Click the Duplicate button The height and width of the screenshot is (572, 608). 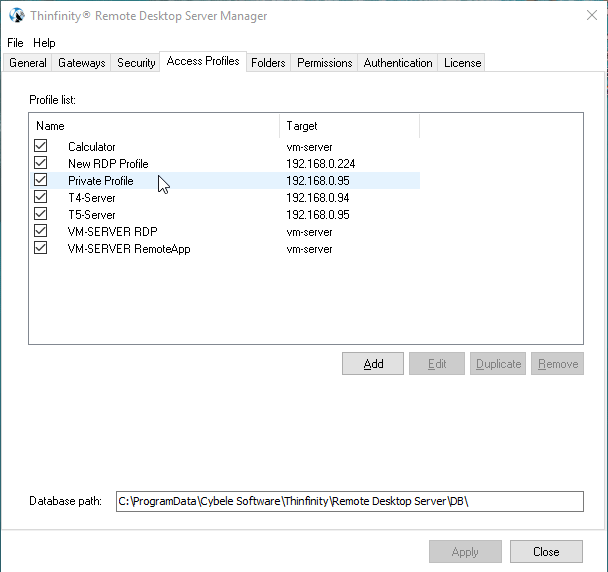(x=498, y=364)
